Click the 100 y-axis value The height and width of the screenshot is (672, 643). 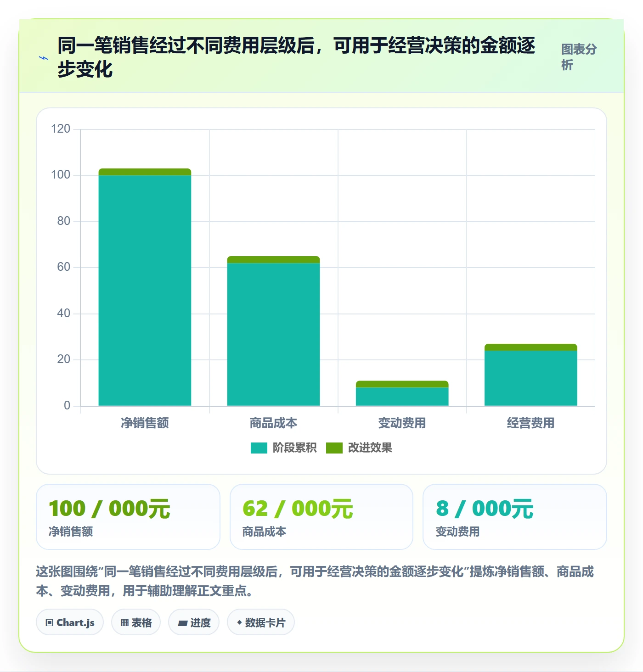[61, 175]
